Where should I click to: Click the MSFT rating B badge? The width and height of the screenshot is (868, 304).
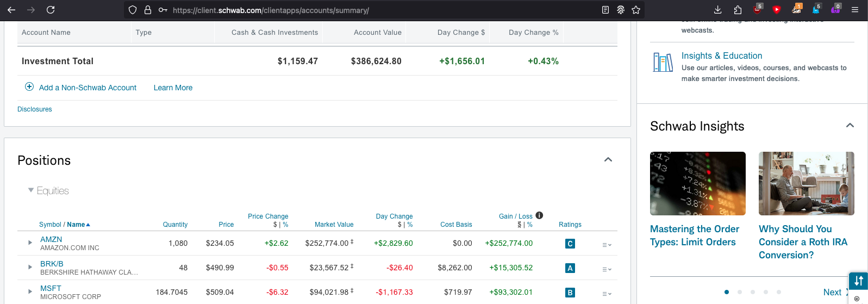570,293
